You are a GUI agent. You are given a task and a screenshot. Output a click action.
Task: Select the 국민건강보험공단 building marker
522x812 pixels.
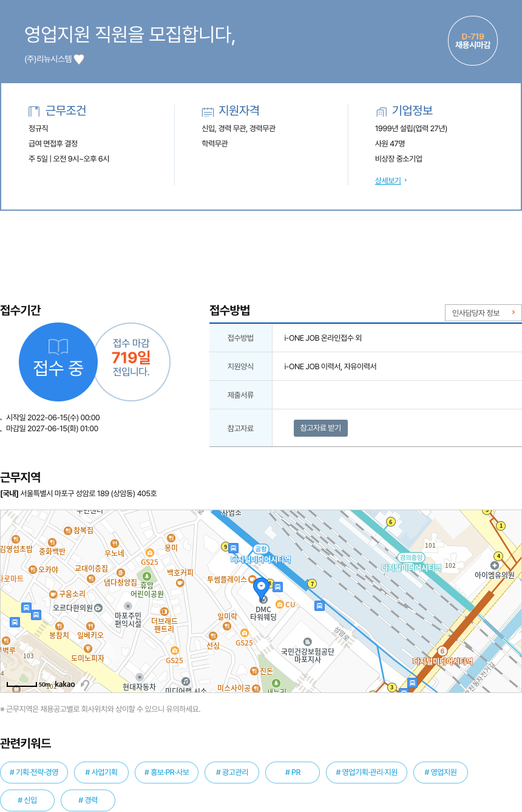click(307, 642)
